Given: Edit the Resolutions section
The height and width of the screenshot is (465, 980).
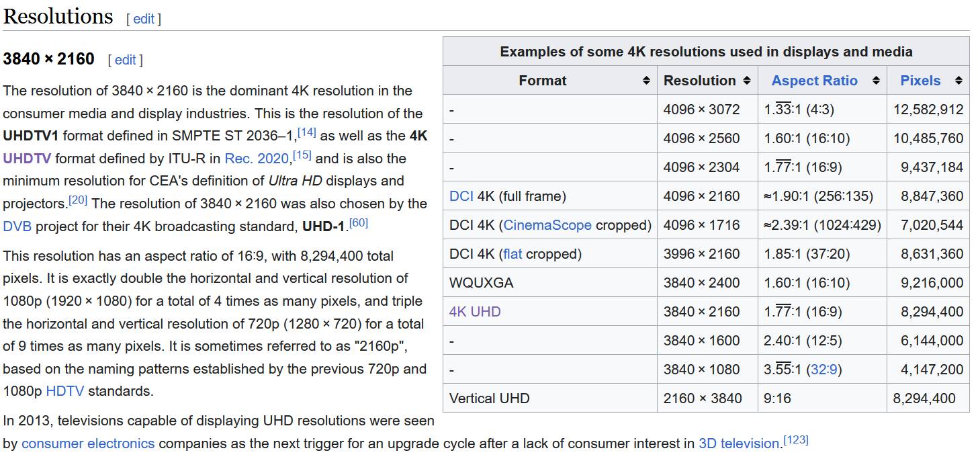Looking at the screenshot, I should 143,19.
